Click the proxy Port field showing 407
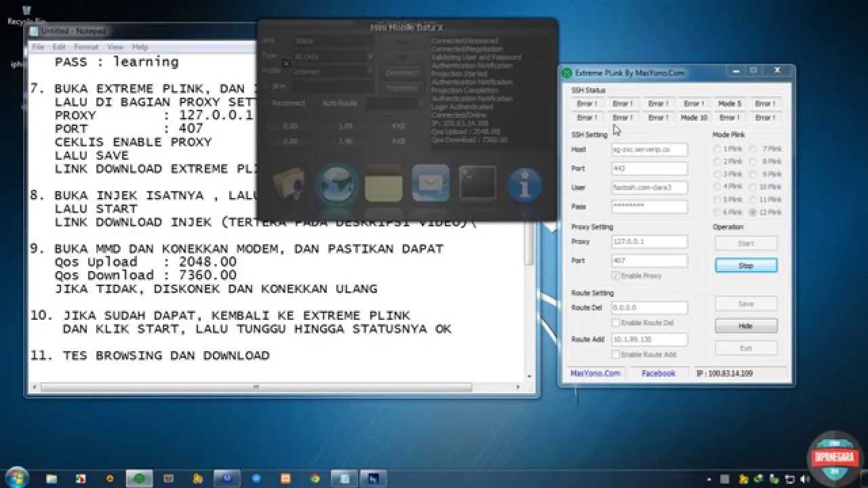The image size is (868, 488). pyautogui.click(x=649, y=260)
